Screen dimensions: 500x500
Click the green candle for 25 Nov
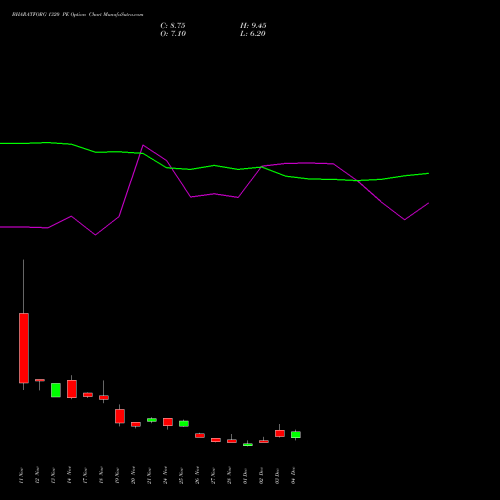tap(184, 424)
